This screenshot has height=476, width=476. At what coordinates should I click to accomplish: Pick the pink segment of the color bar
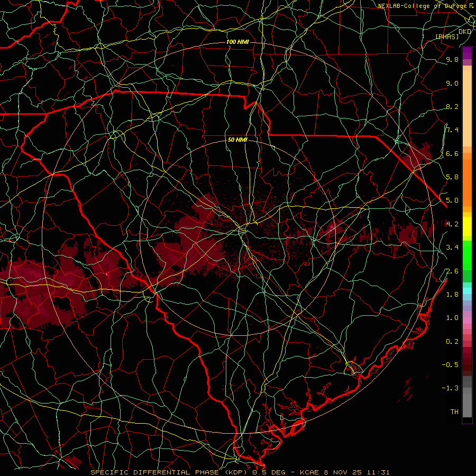467,321
